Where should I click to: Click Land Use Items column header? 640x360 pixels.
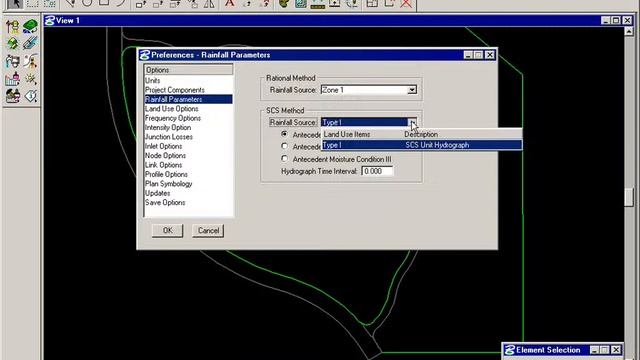pos(347,134)
